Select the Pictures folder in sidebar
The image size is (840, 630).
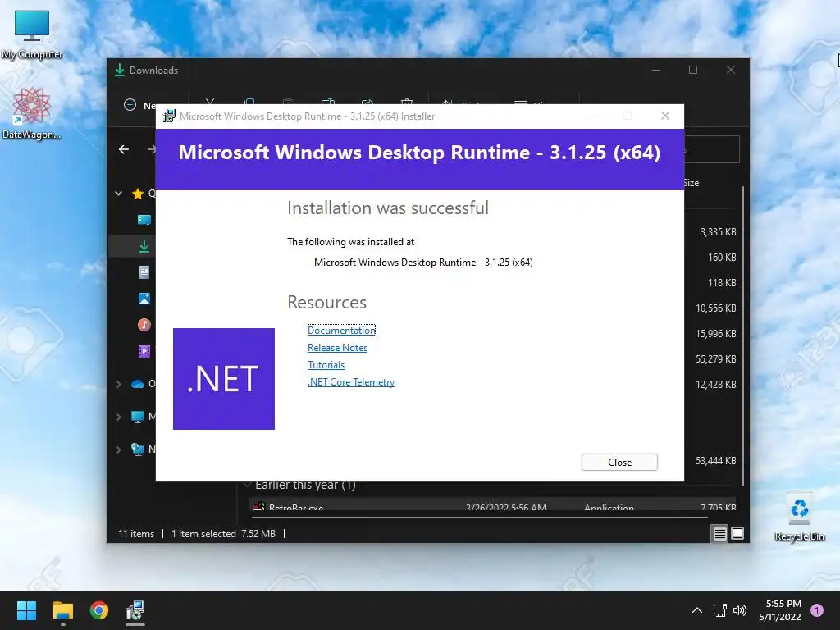coord(144,299)
